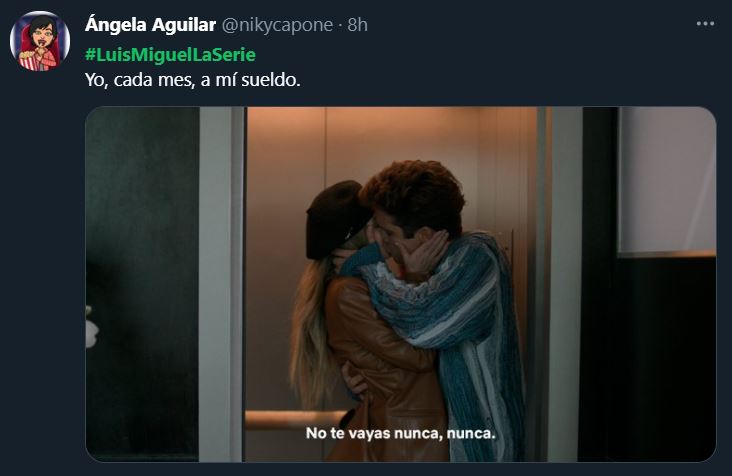Click the woman's long blonde hair in the image

point(310,334)
